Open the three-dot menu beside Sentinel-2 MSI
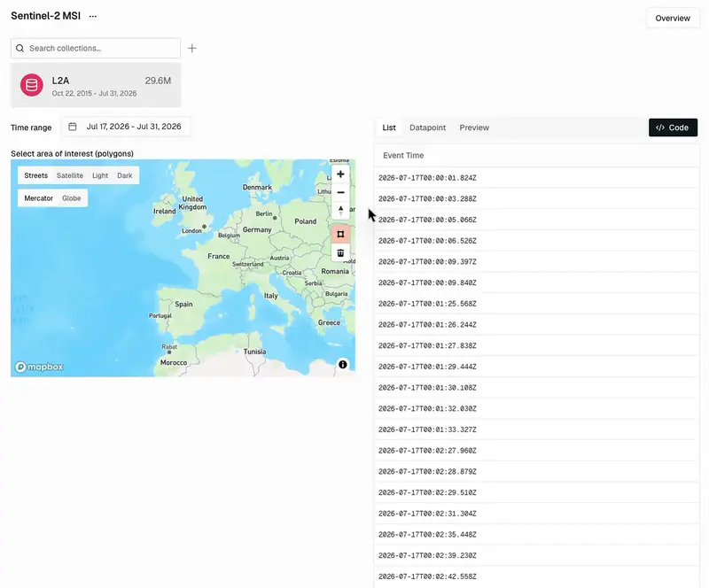 click(x=93, y=16)
